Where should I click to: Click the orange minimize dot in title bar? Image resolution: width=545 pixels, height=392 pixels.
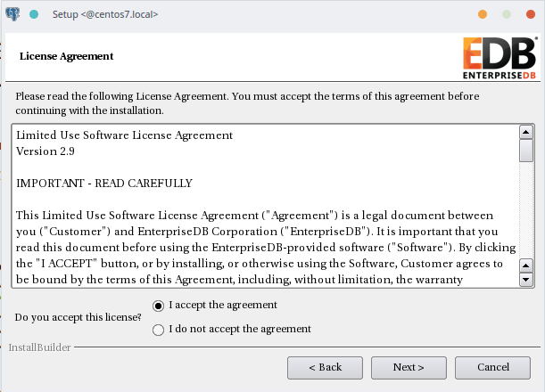[483, 14]
